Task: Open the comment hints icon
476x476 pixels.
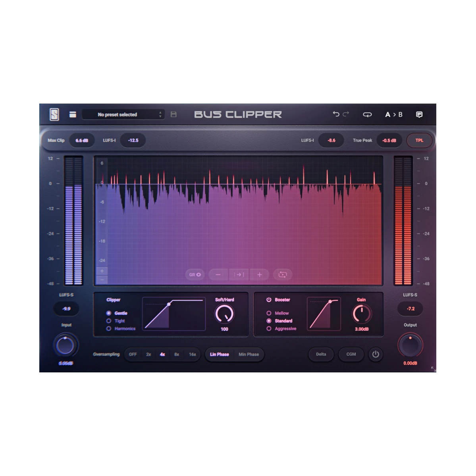Action: pyautogui.click(x=419, y=114)
